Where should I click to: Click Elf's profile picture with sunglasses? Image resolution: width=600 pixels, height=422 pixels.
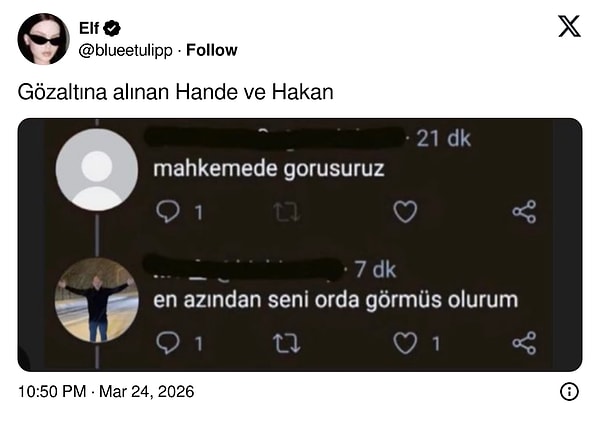coord(44,39)
